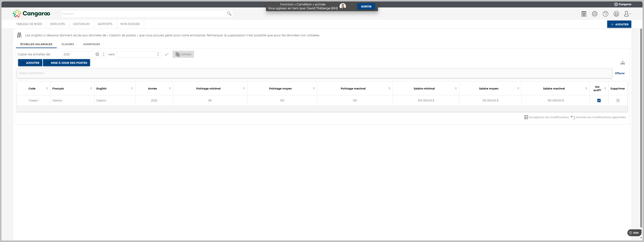Delete the Classe 1 row
The width and height of the screenshot is (644, 242).
click(x=618, y=100)
